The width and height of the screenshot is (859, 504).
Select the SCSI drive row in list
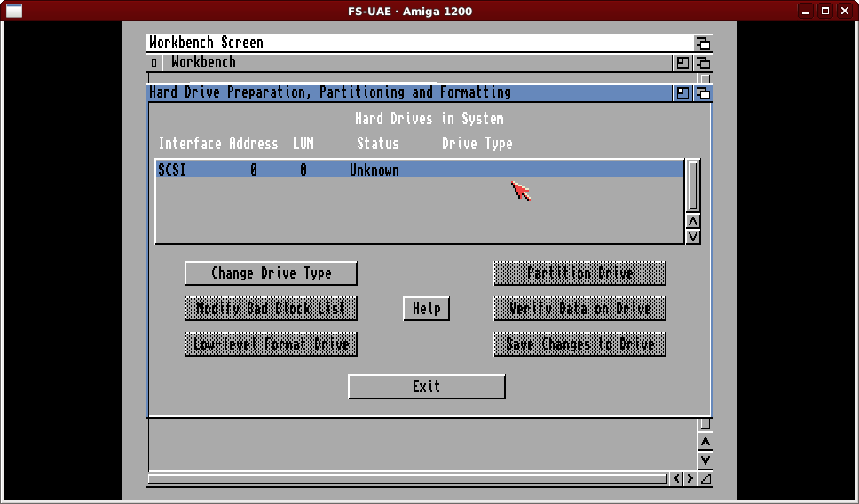tap(421, 169)
